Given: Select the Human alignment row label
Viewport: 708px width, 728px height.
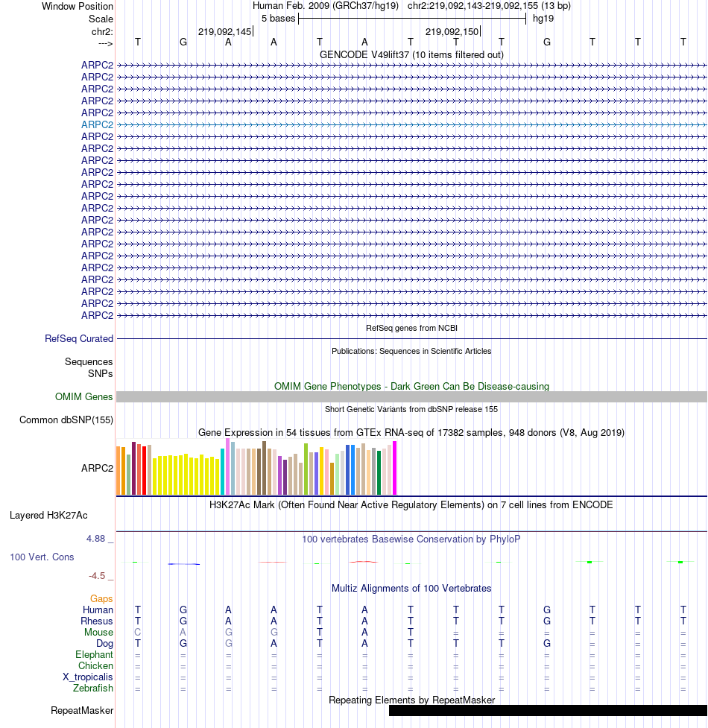Looking at the screenshot, I should (98, 610).
